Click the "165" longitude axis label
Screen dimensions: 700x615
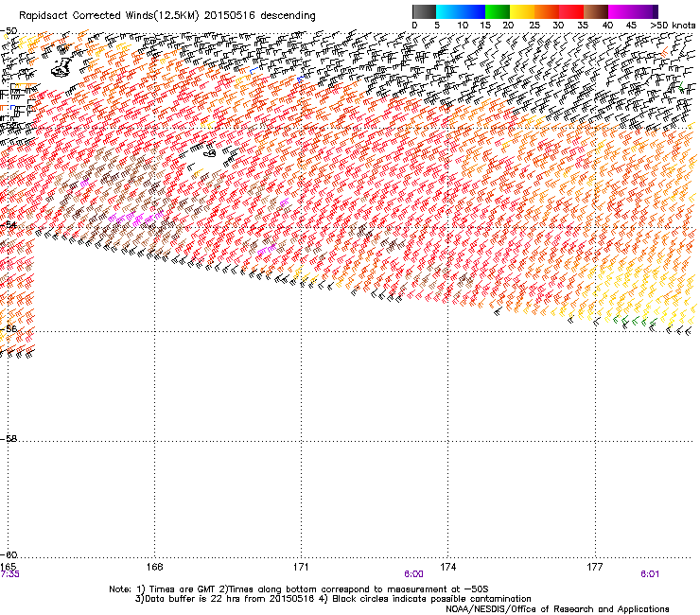point(8,567)
